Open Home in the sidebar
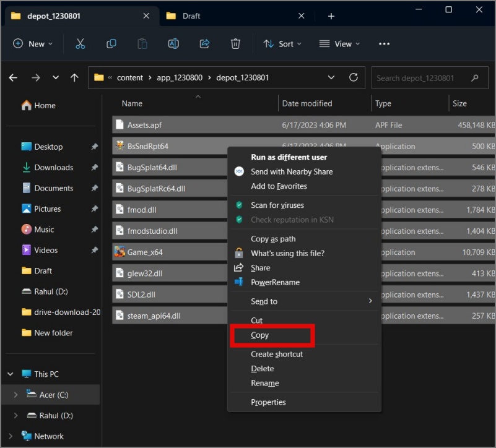The width and height of the screenshot is (496, 448). click(x=38, y=105)
